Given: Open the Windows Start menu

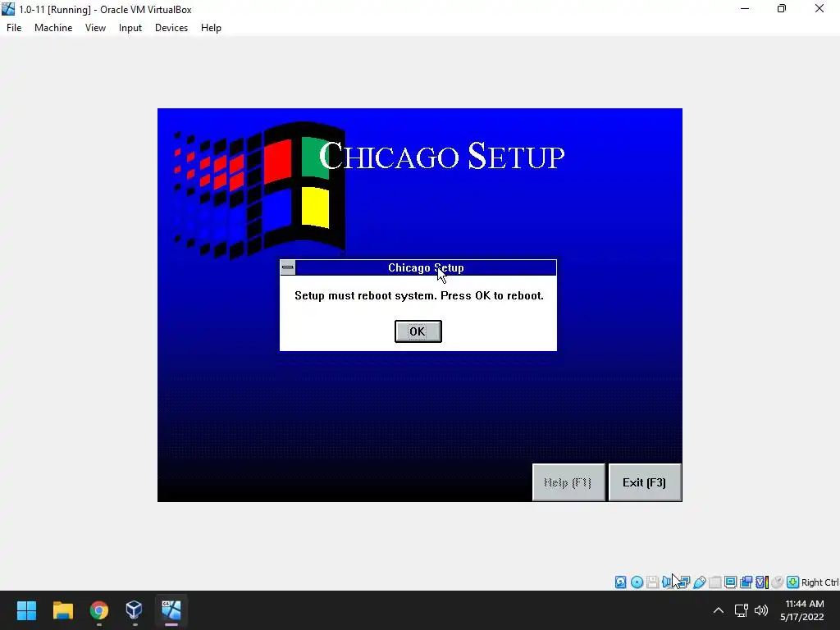Looking at the screenshot, I should pyautogui.click(x=26, y=610).
